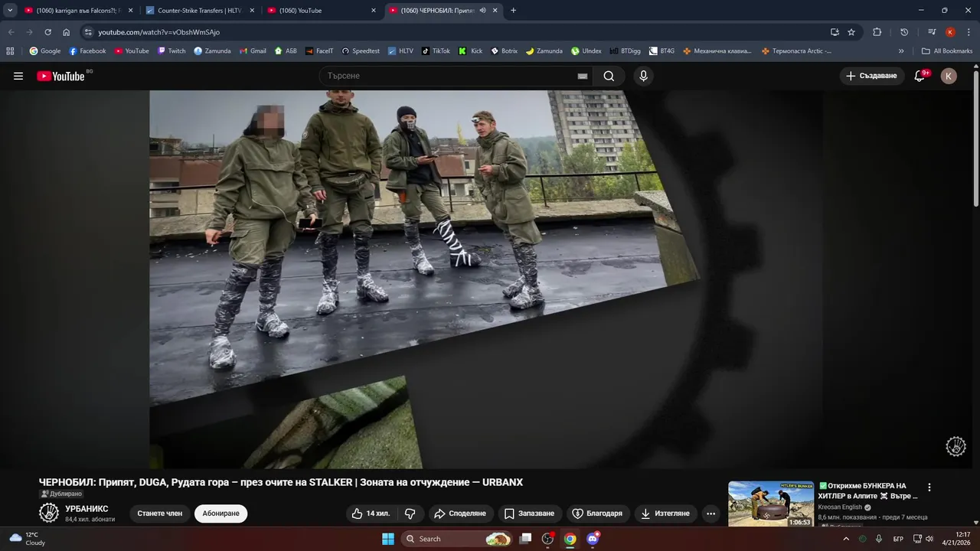Open TikTok bookmark

[x=436, y=51]
